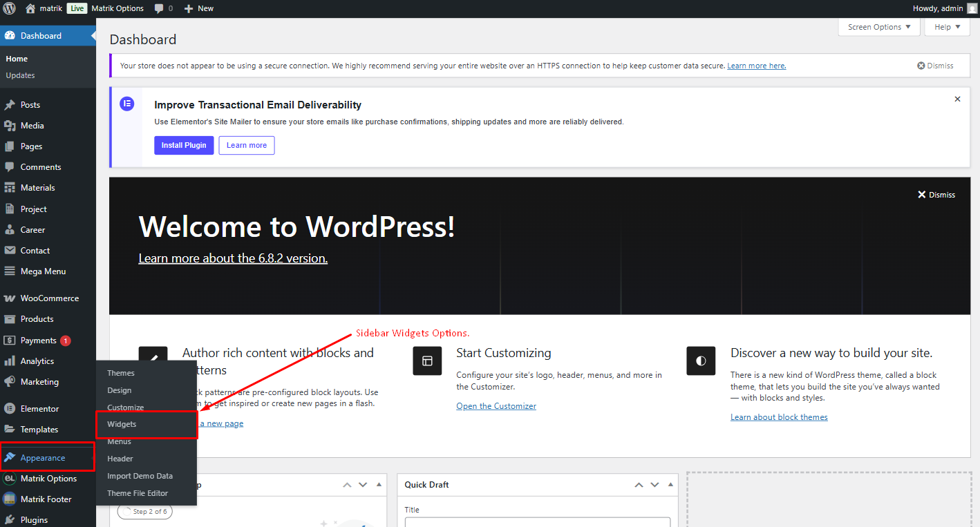Click the WooCommerce logo icon
This screenshot has width=980, height=527.
click(10, 298)
